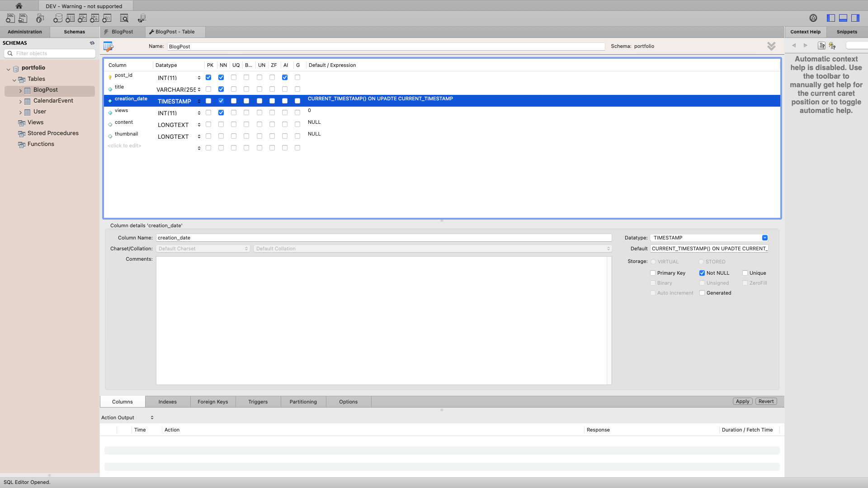Click the new SQL tab icon
The image size is (868, 488).
[10, 18]
